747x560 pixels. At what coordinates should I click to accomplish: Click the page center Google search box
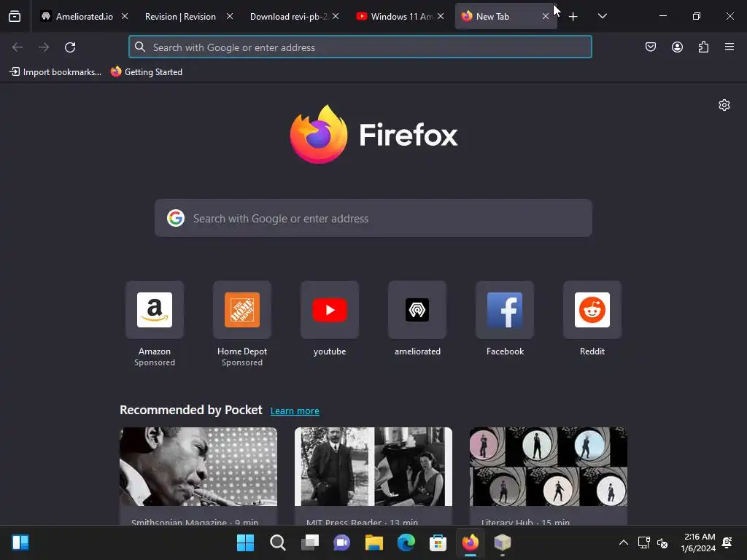tap(373, 218)
